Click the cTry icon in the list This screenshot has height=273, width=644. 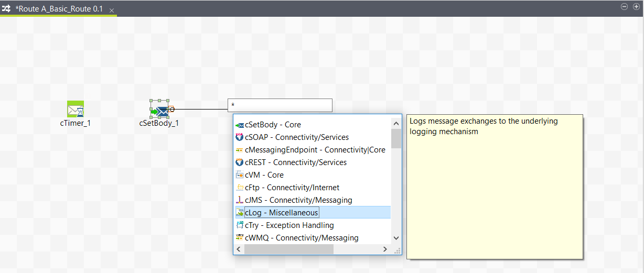240,225
